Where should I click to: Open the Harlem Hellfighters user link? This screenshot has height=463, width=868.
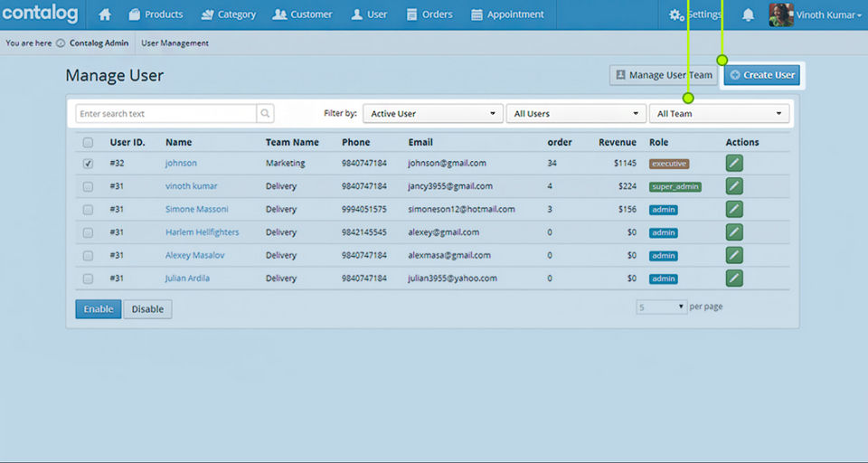tap(202, 232)
